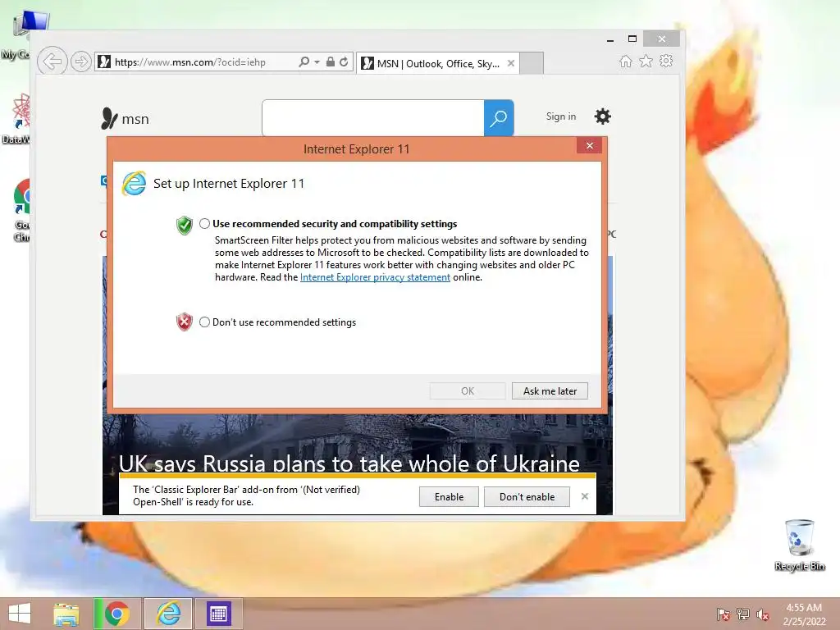Click the browser Forward arrow button

point(81,62)
